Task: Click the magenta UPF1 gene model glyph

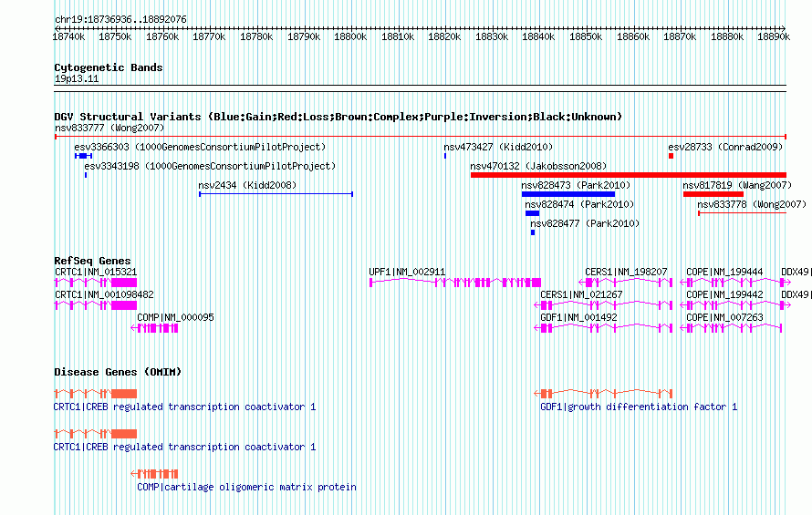Action: coord(455,283)
